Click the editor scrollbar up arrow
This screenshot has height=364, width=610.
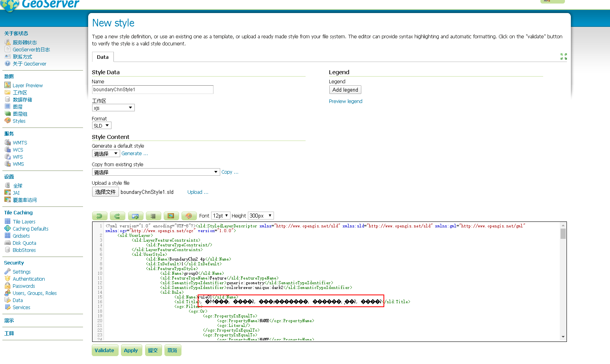(563, 225)
